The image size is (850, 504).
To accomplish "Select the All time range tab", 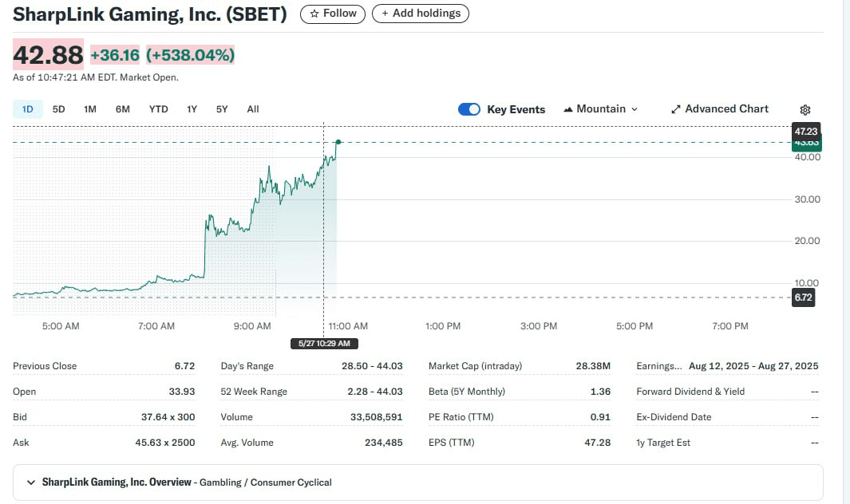I will point(253,109).
